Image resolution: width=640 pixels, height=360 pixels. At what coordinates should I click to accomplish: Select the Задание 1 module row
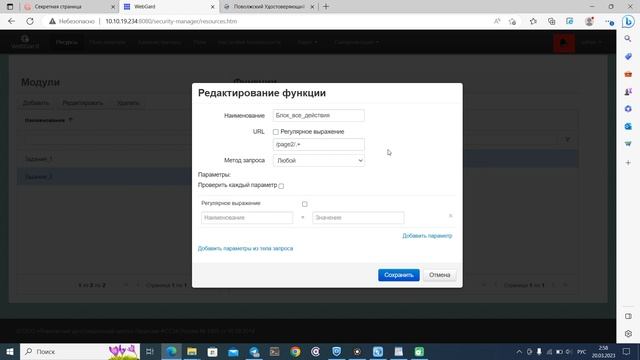coord(104,159)
